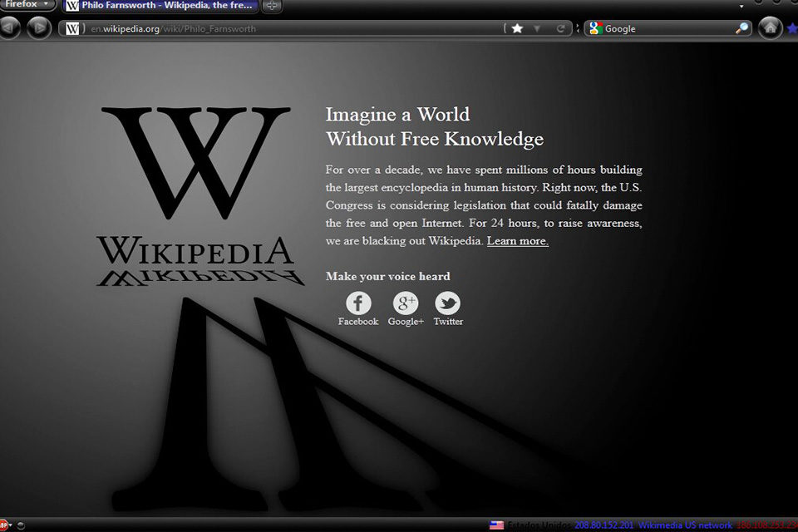Click the US flag in the status bar
Image resolution: width=798 pixels, height=532 pixels.
(497, 525)
